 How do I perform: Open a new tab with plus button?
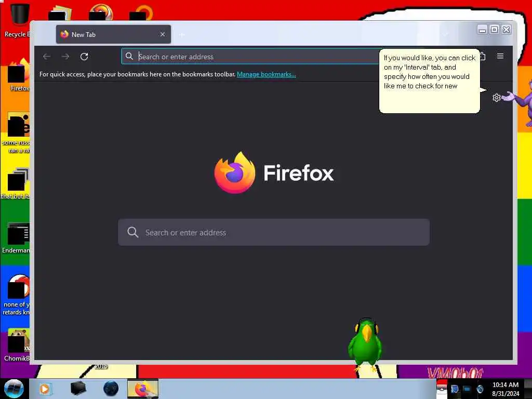(x=182, y=35)
